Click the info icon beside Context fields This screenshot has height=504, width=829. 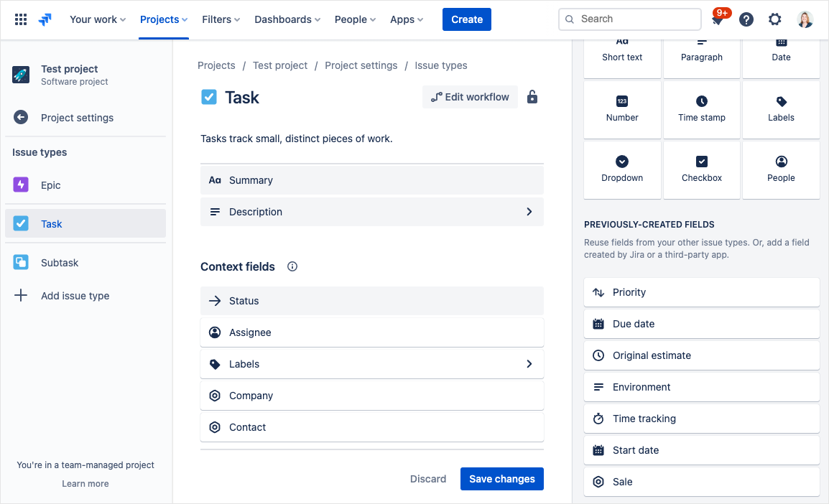(x=292, y=266)
